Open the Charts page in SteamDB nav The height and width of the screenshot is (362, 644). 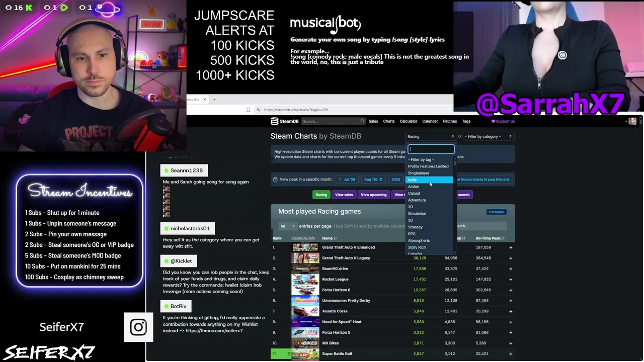tap(389, 121)
